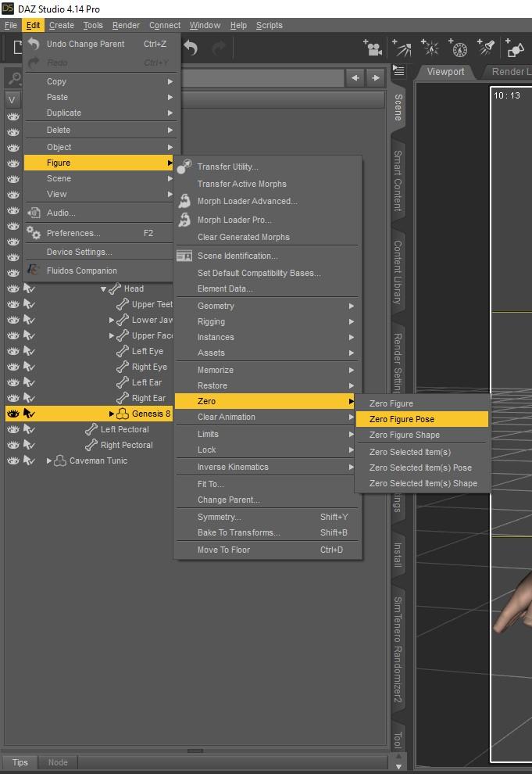Expand the Lower Jaw tree node
Image resolution: width=532 pixels, height=774 pixels.
112,320
